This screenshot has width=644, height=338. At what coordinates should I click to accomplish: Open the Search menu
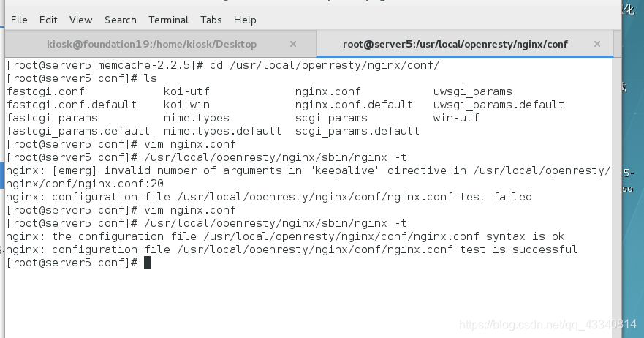(121, 20)
